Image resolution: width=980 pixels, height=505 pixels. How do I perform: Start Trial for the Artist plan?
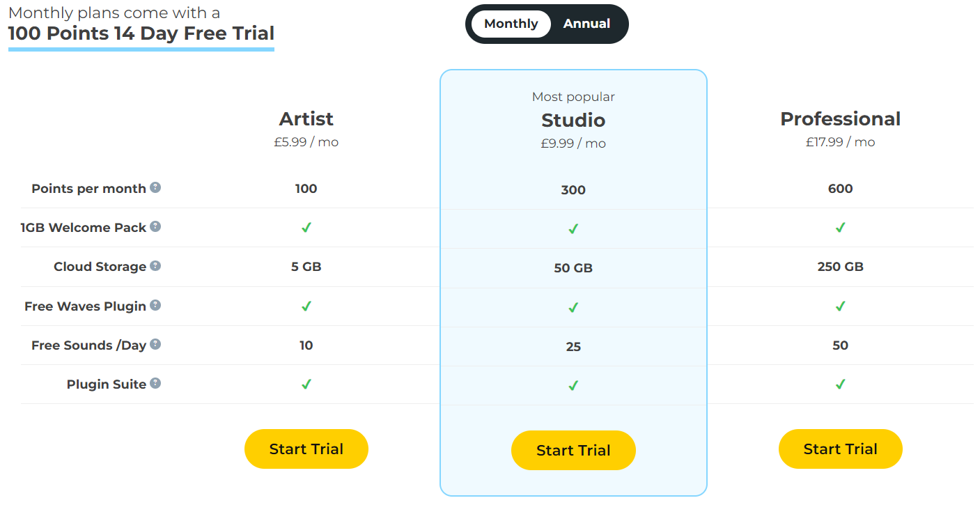pyautogui.click(x=306, y=449)
